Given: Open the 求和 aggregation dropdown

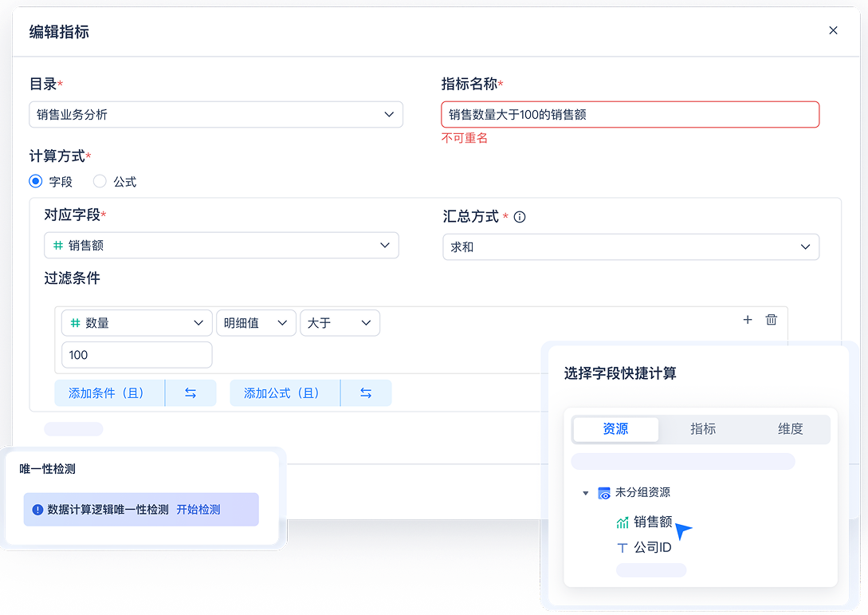Looking at the screenshot, I should pos(630,246).
